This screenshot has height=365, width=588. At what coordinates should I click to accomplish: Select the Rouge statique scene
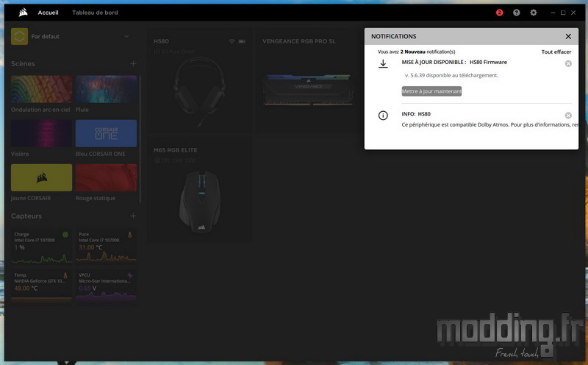pos(106,177)
